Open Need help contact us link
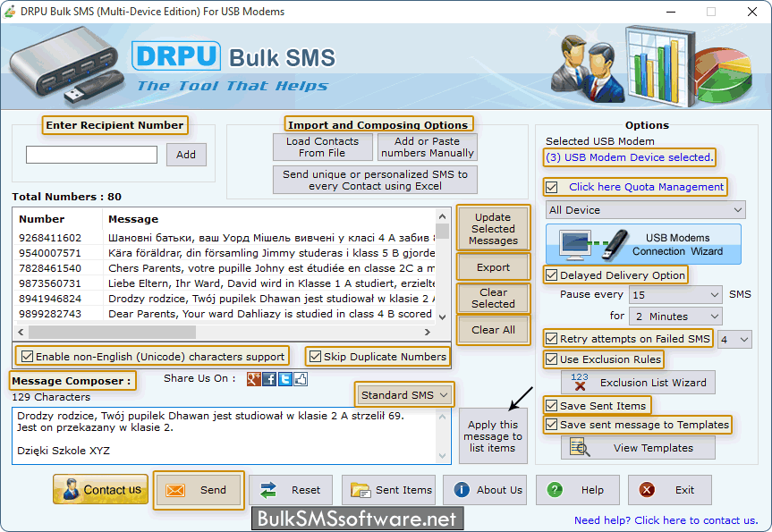Image resolution: width=772 pixels, height=532 pixels. tap(666, 520)
